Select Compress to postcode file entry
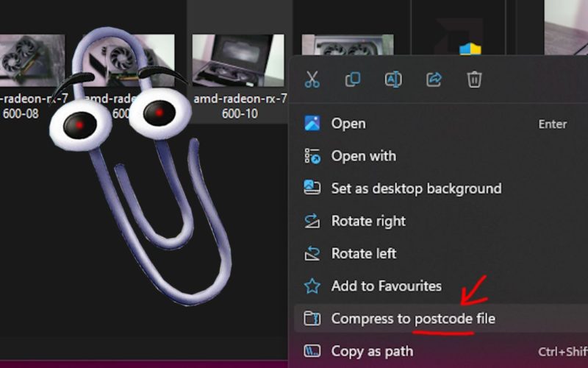Image resolution: width=588 pixels, height=368 pixels. pos(441,319)
